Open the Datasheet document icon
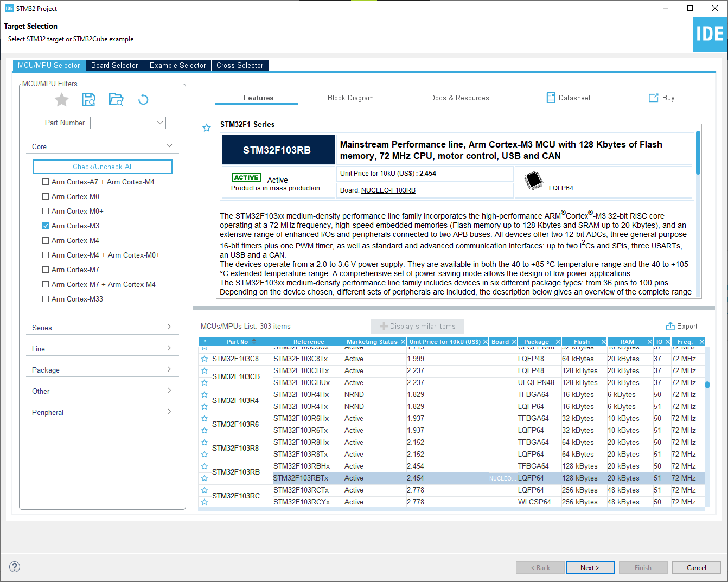Viewport: 728px width, 582px height. 551,98
